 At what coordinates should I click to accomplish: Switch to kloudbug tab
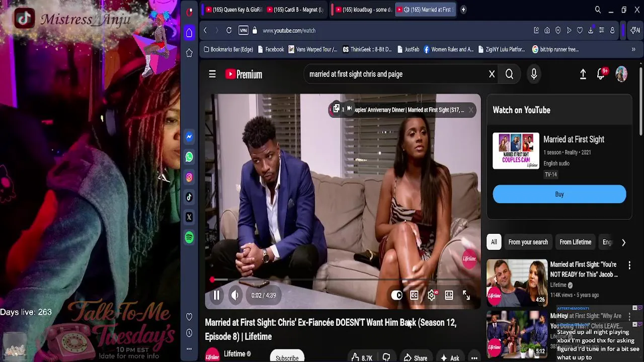(363, 10)
